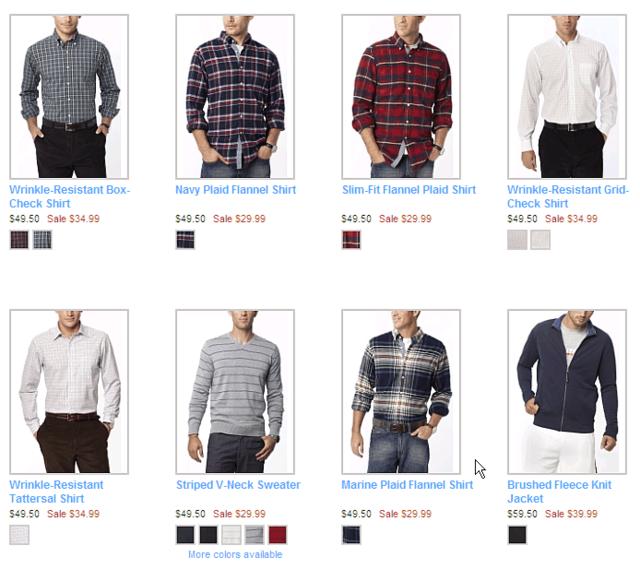The width and height of the screenshot is (640, 581).
Task: Select white swatch under Tattersal Shirt
Action: 19,535
